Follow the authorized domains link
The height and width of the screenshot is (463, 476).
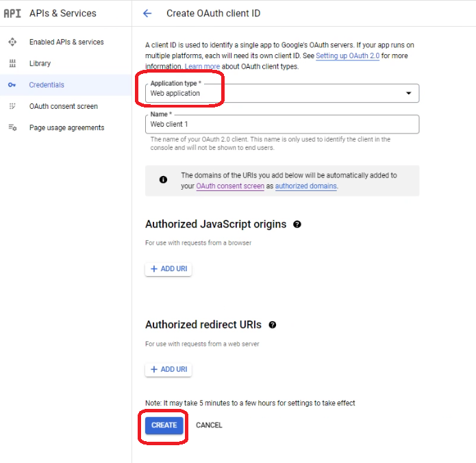tap(305, 186)
